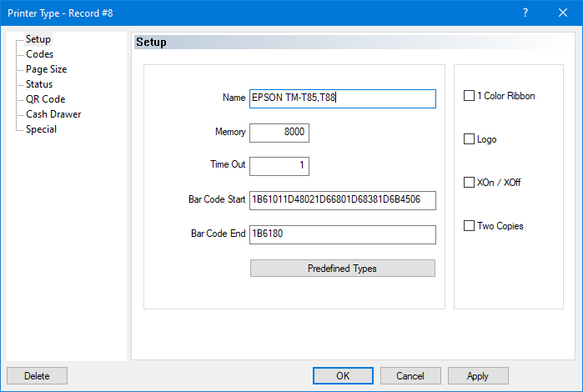Switch to Cash Drawer section
583x392 pixels.
(53, 114)
